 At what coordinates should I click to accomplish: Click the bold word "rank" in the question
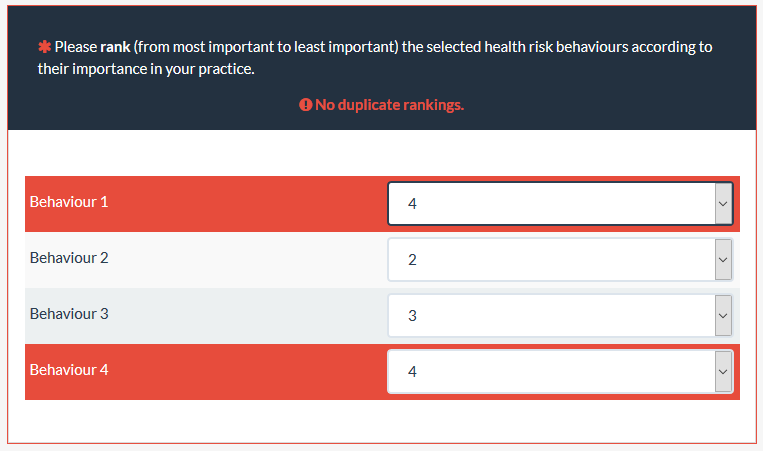[x=116, y=47]
